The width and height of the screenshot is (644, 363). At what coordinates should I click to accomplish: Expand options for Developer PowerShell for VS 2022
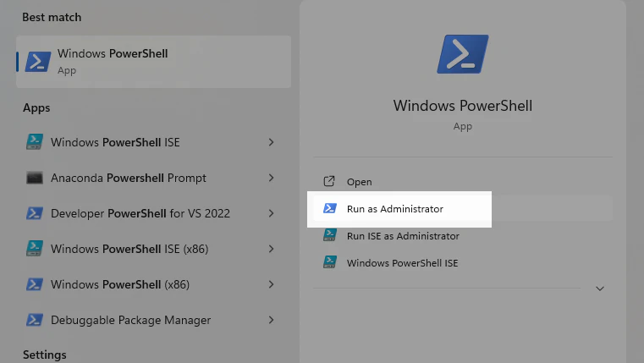point(271,213)
